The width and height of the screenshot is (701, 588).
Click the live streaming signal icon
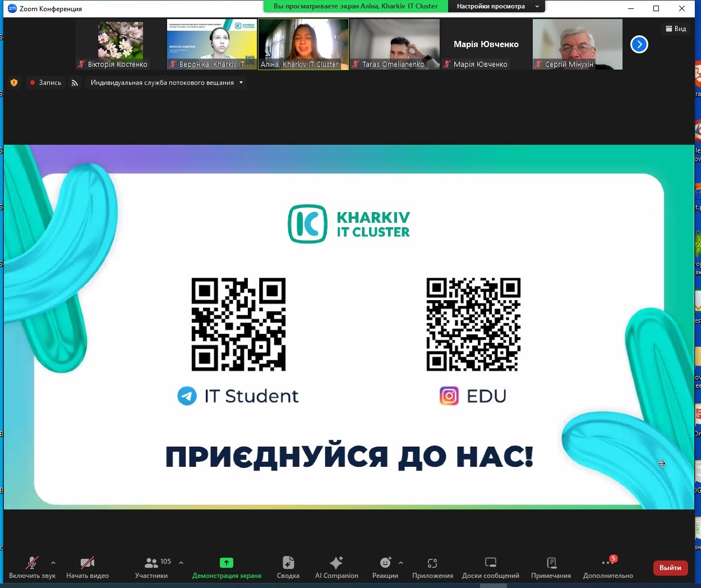75,82
